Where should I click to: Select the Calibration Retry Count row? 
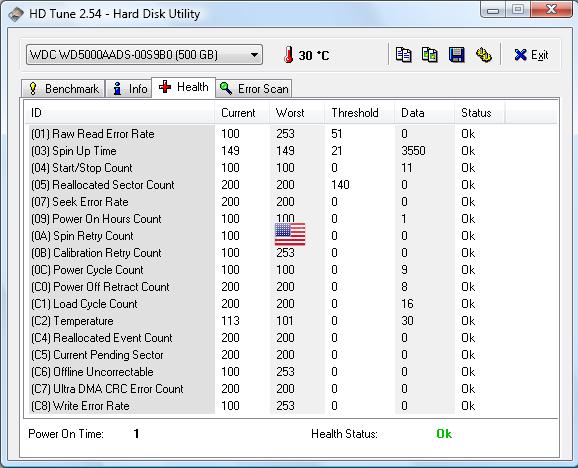(291, 253)
